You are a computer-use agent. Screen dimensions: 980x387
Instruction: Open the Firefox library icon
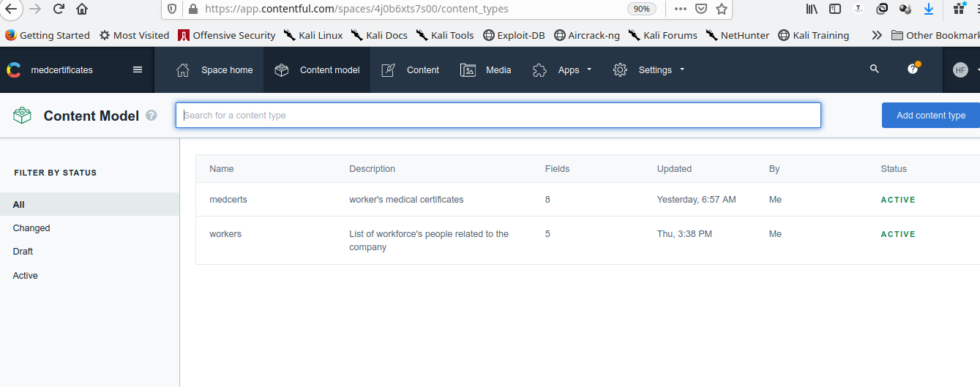[x=812, y=9]
